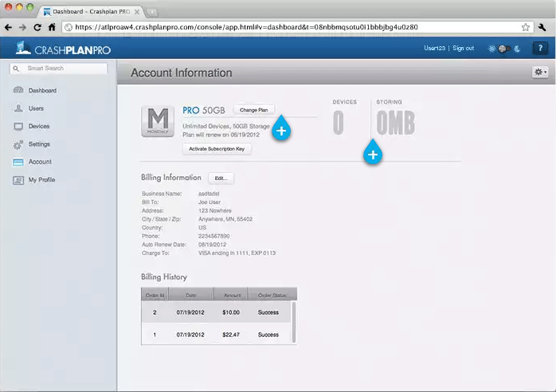Screen dimensions: 556x392
Task: Click the browser home button
Action: (52, 27)
